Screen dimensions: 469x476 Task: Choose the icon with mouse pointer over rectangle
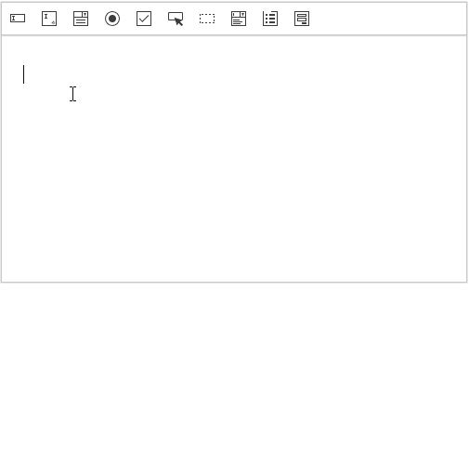coord(176,19)
